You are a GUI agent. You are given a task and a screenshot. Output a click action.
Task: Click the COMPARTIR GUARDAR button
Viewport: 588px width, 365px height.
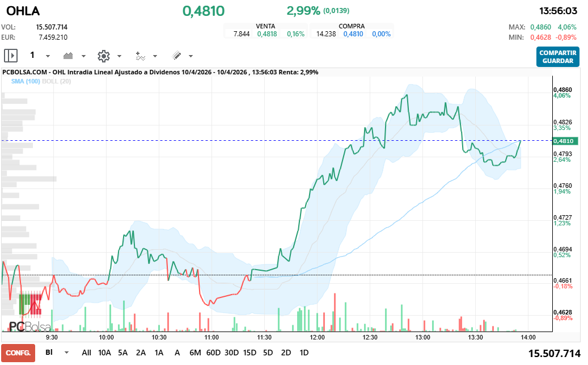click(x=557, y=57)
